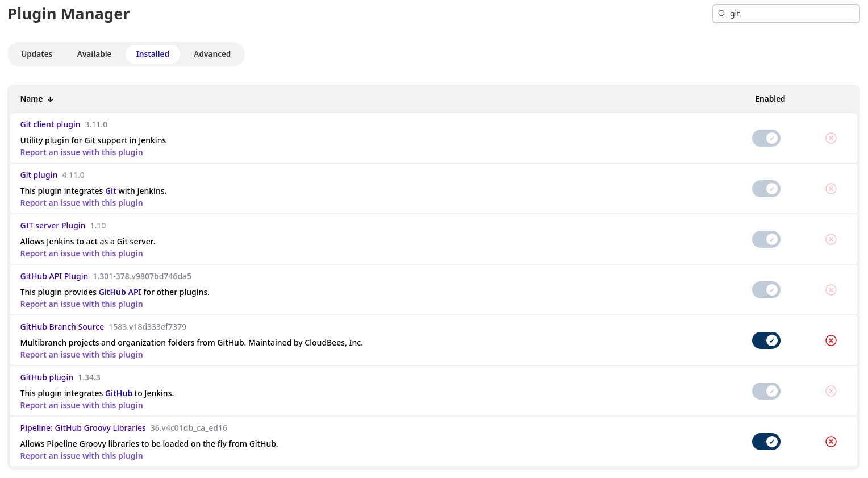Uninstall the GitHub plugin
868x478 pixels.
click(831, 390)
